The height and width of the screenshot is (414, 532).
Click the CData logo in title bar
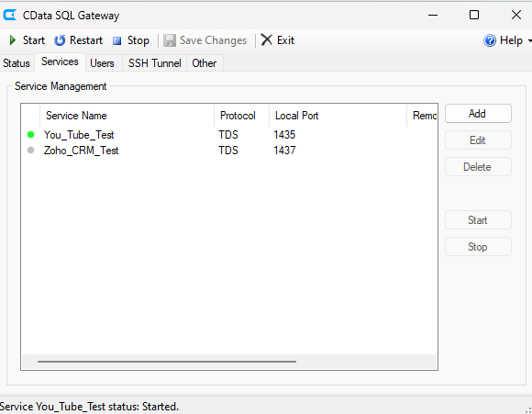[10, 16]
